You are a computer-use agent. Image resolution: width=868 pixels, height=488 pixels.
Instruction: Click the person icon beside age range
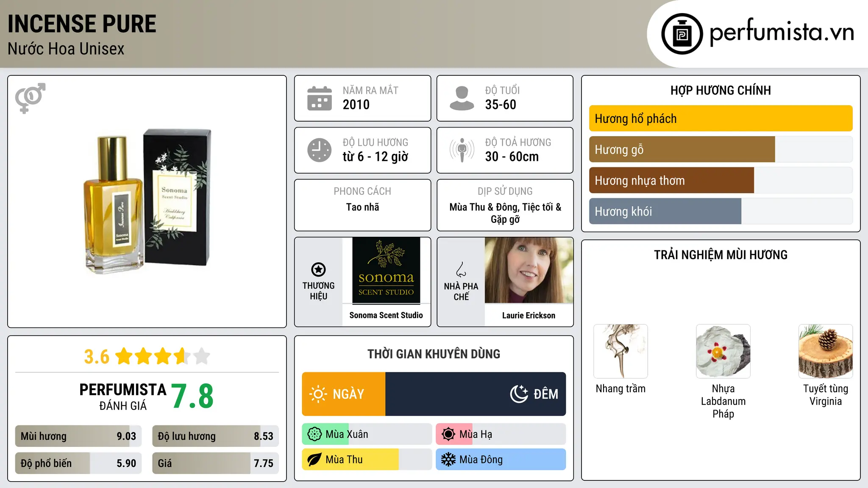462,98
